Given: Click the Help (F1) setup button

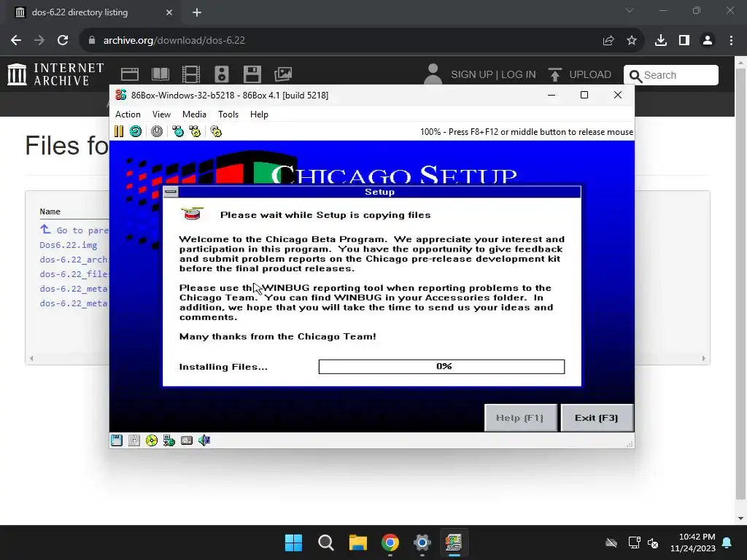Looking at the screenshot, I should point(520,418).
